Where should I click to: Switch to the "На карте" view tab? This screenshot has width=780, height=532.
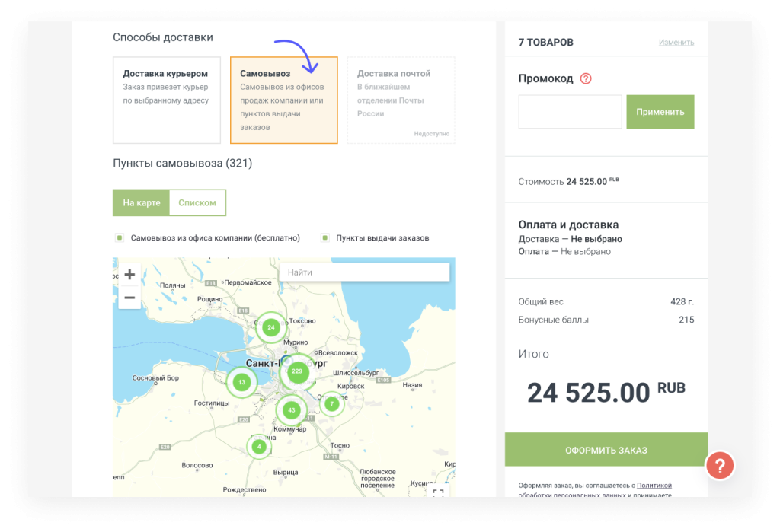(141, 203)
